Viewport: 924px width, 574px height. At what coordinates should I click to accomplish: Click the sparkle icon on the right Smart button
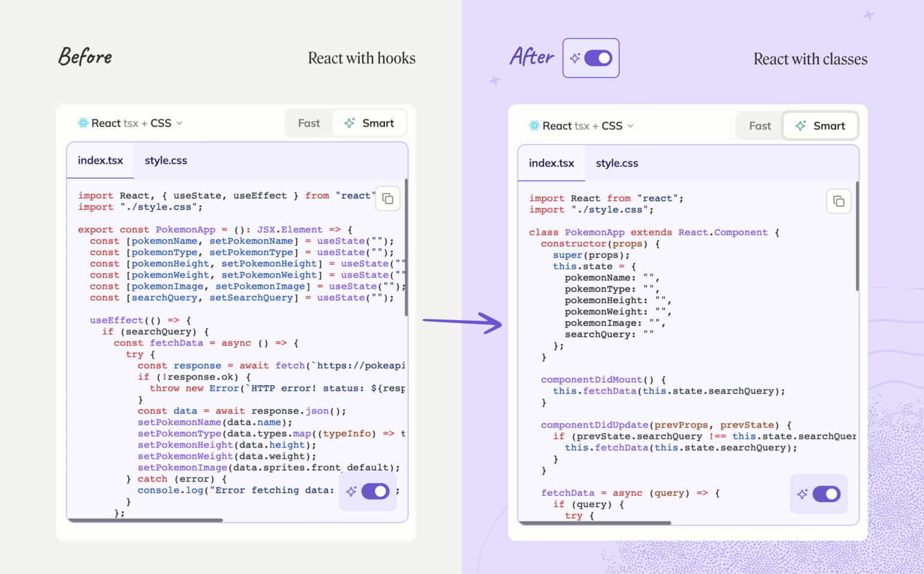click(800, 126)
